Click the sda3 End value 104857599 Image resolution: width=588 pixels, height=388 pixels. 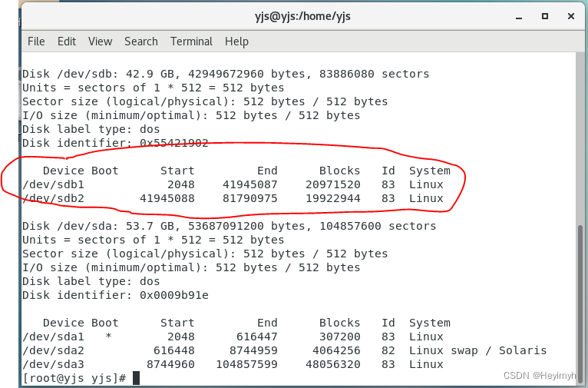coord(246,364)
